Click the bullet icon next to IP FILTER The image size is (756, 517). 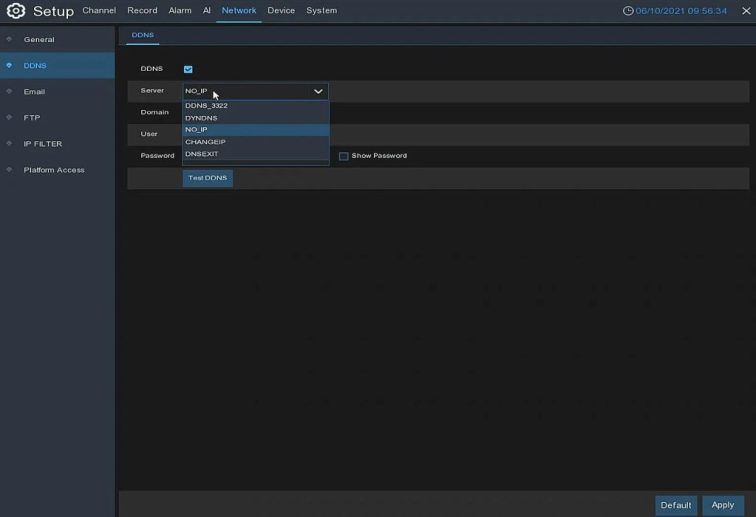9,143
